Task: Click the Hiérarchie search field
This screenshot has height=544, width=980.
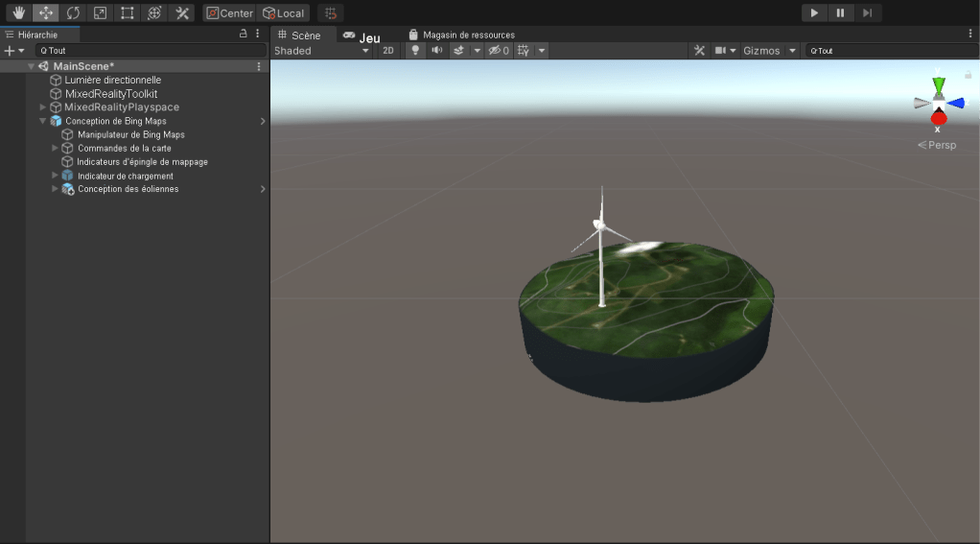Action: coord(151,51)
